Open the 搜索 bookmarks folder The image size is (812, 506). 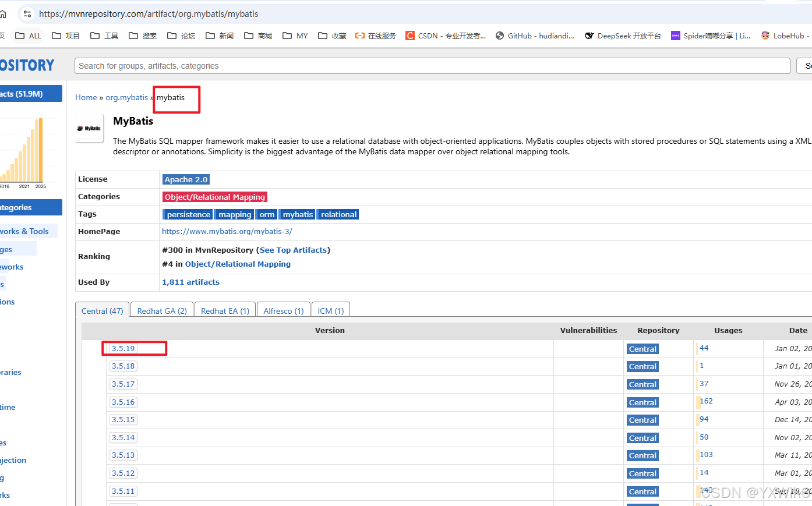click(x=143, y=36)
